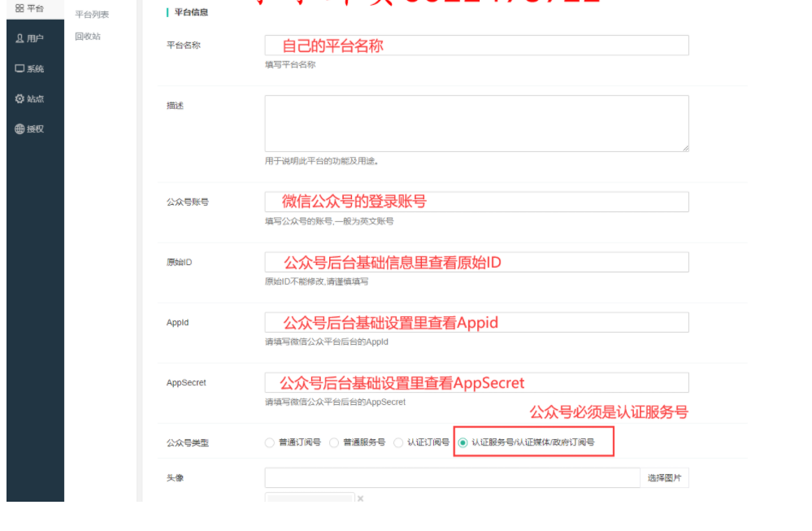Click the 平台信息 section heading

[x=191, y=12]
